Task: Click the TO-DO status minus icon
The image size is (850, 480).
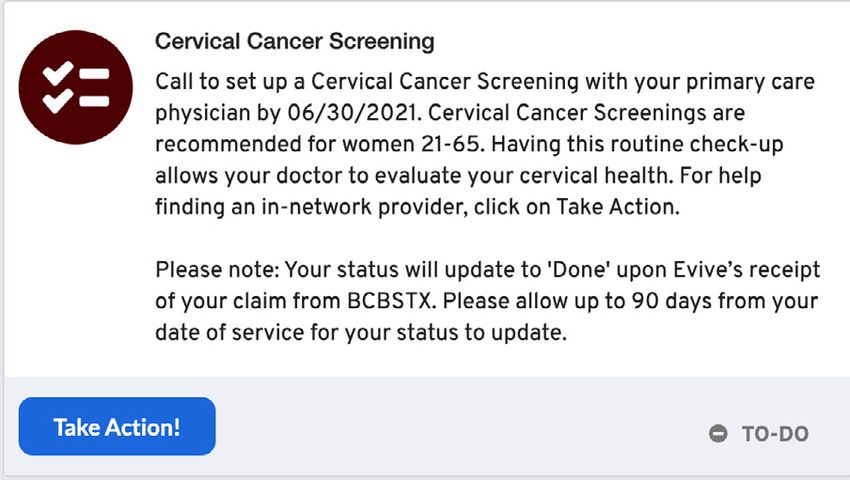Action: (x=718, y=433)
